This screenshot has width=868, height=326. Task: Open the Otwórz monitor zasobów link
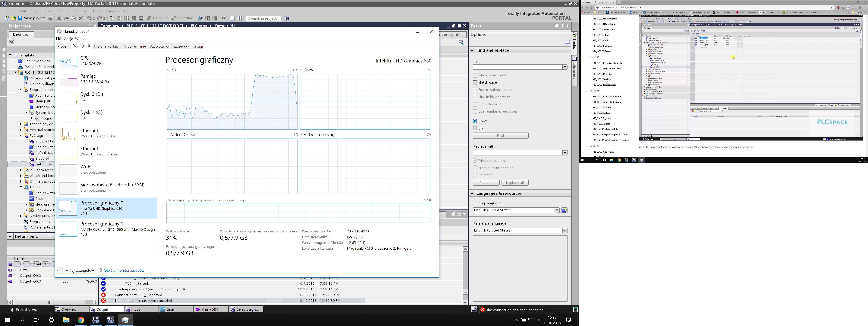coord(121,270)
